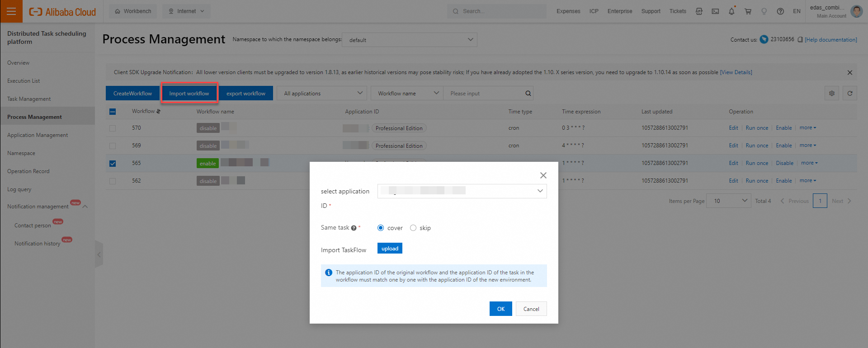Go to the previous page arrow
Image resolution: width=868 pixels, height=348 pixels.
coord(782,201)
